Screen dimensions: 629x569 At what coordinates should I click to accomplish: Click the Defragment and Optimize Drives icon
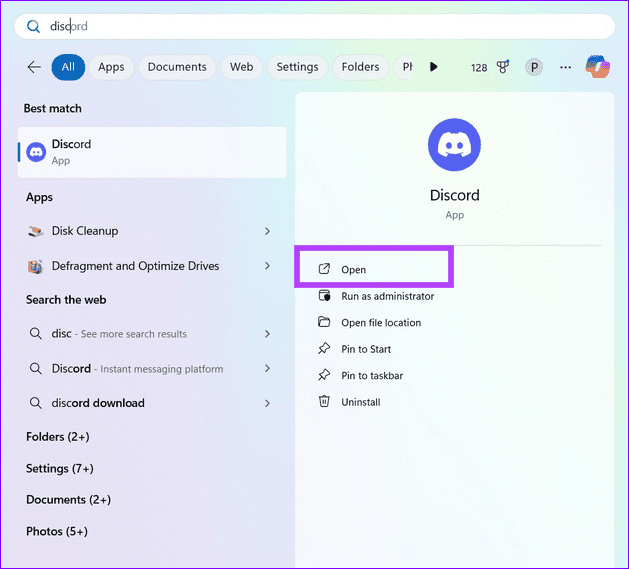click(35, 266)
